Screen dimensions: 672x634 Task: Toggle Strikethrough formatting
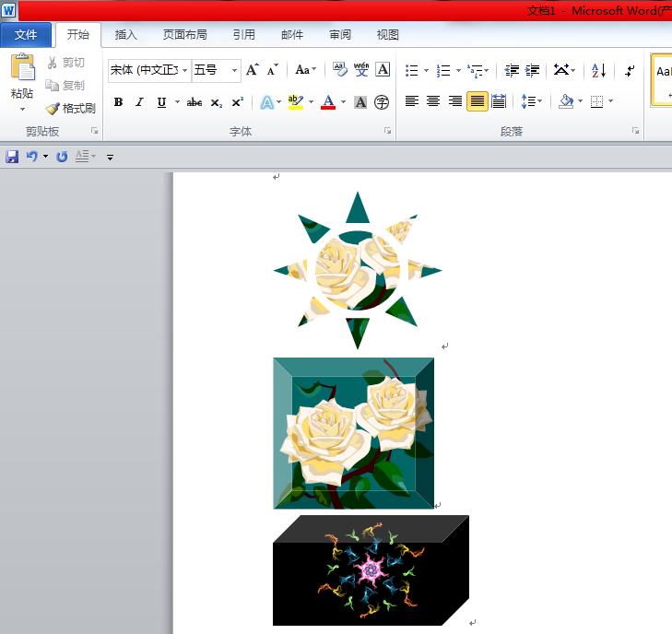click(195, 102)
